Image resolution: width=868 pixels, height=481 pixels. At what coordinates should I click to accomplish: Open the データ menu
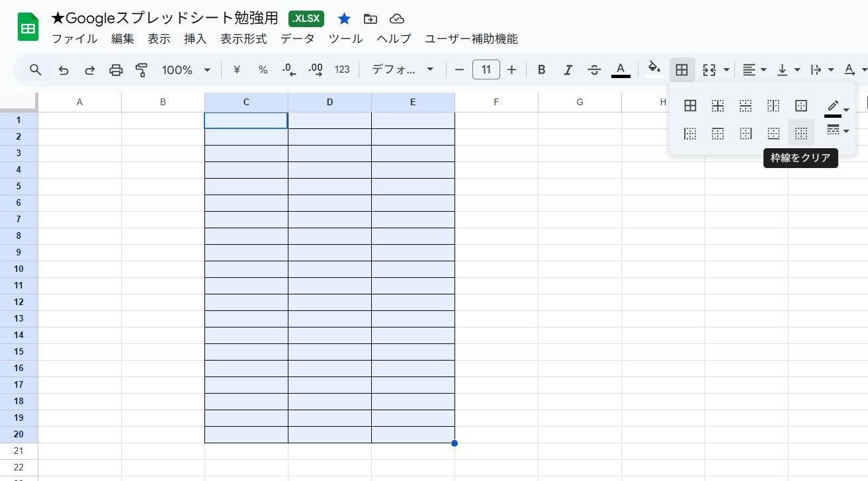tap(297, 39)
